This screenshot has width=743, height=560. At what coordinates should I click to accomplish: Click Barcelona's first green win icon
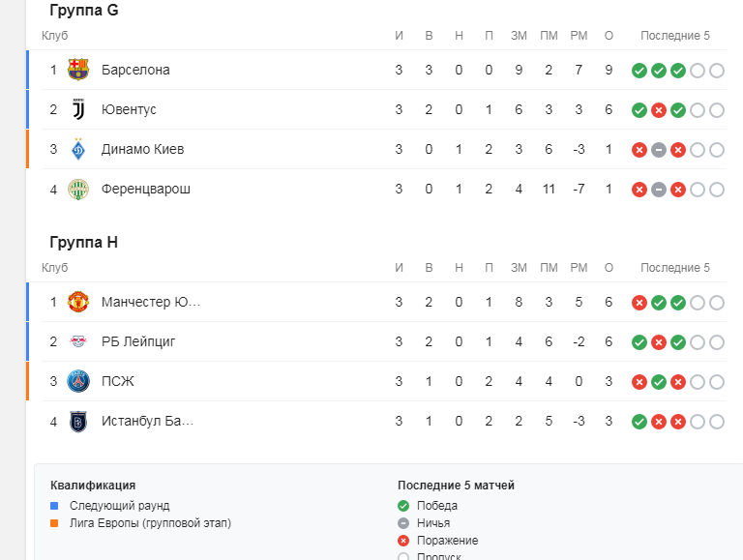(639, 71)
